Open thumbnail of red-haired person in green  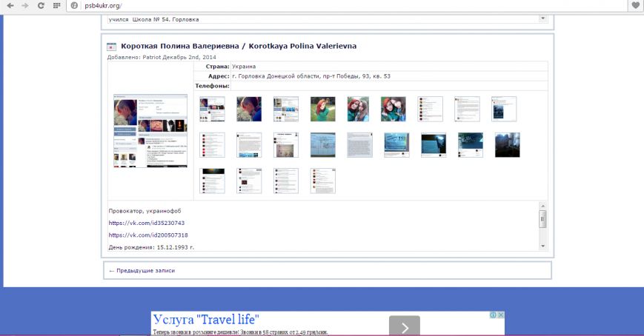[x=323, y=109]
